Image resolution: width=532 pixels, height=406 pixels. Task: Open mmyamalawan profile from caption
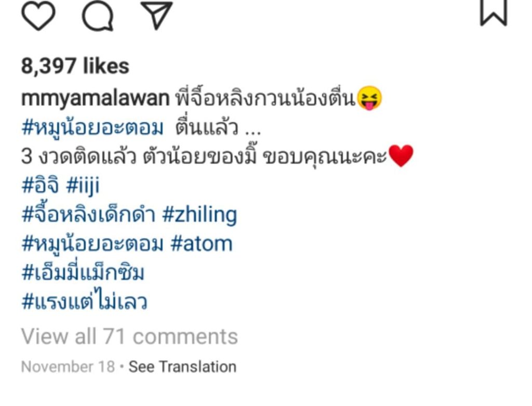(x=96, y=98)
